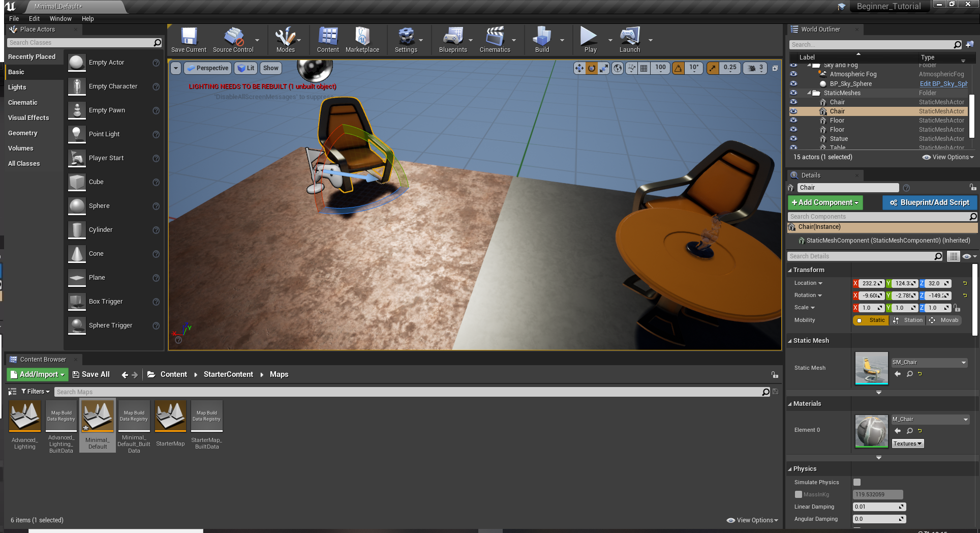
Task: Toggle scale snapping in the viewport
Action: coord(713,68)
